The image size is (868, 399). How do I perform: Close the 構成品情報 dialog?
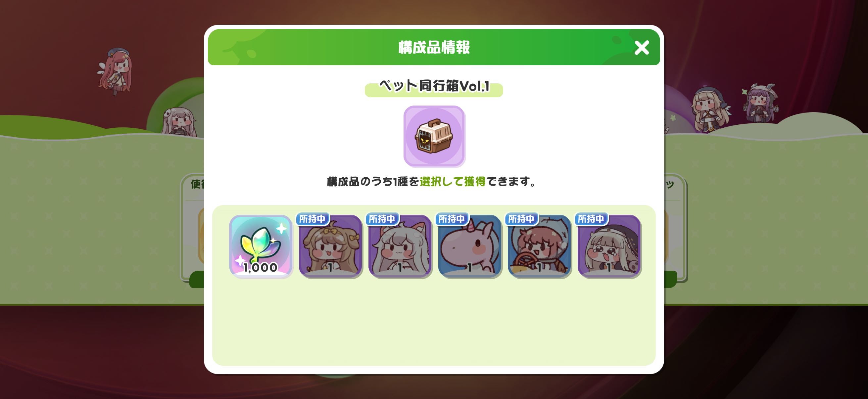(x=642, y=48)
